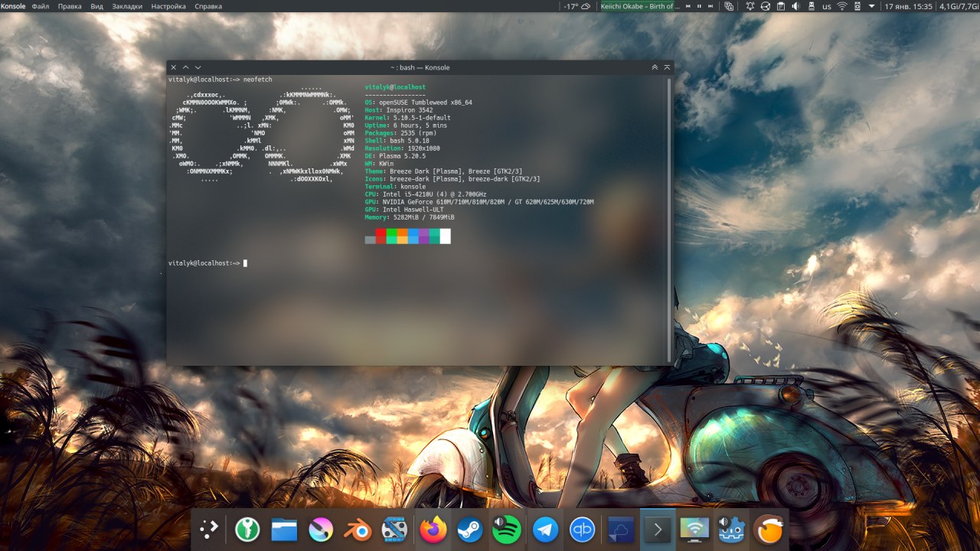Open the memory monitor showing 4,1Gi/7,7Gi

[959, 6]
